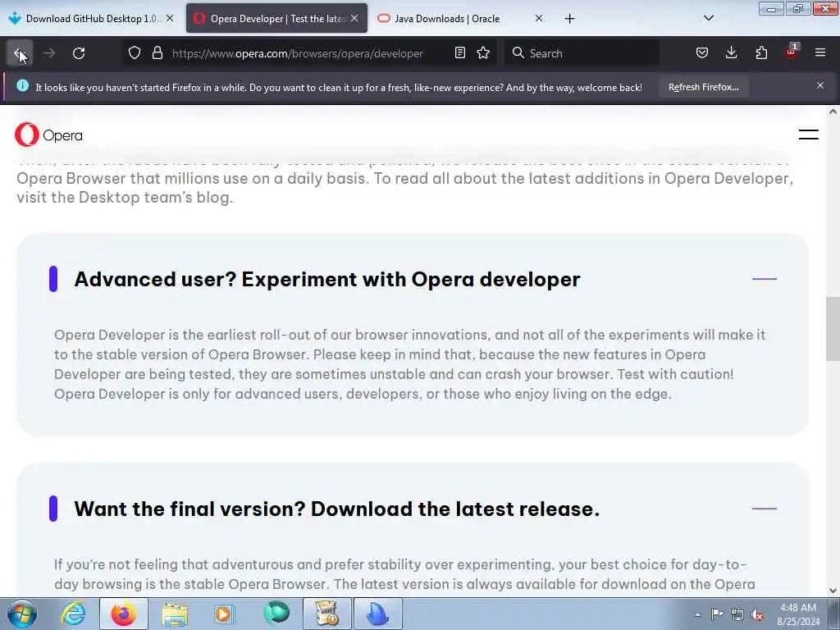Open the uBlock extension badge icon
This screenshot has height=630, width=840.
pos(792,52)
